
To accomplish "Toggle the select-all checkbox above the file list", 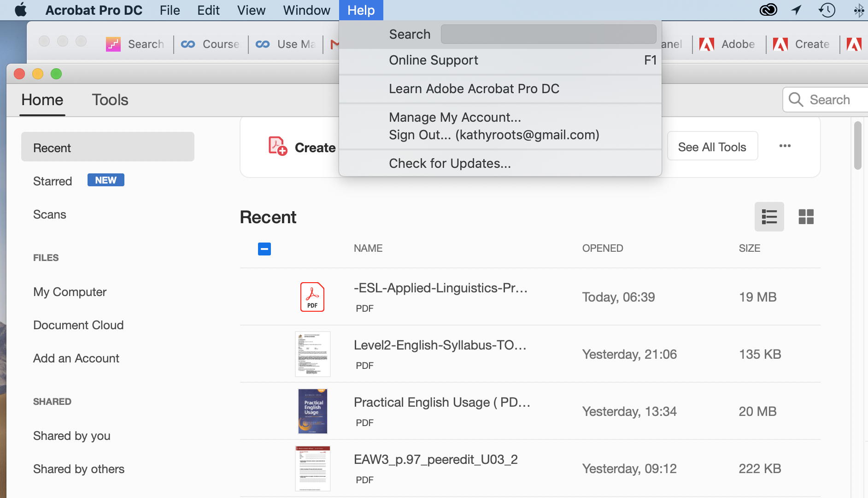I will point(264,249).
